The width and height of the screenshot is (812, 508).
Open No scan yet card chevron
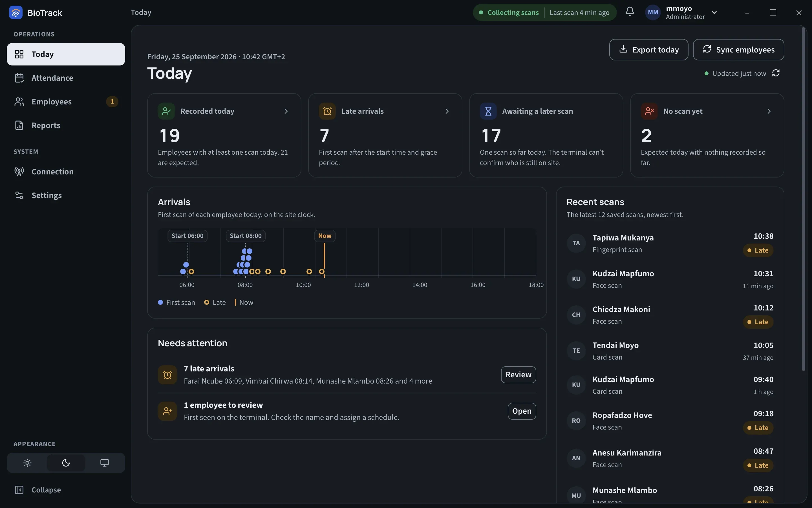769,111
